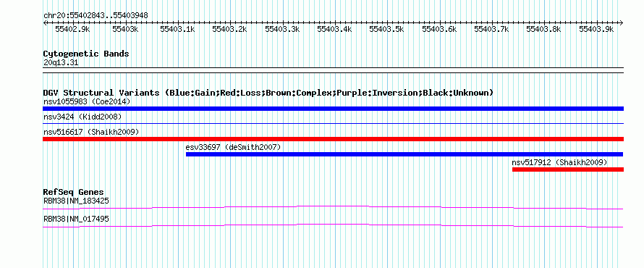Select the RBM38|NM_017495 gene track line
644x268 pixels.
pyautogui.click(x=333, y=225)
